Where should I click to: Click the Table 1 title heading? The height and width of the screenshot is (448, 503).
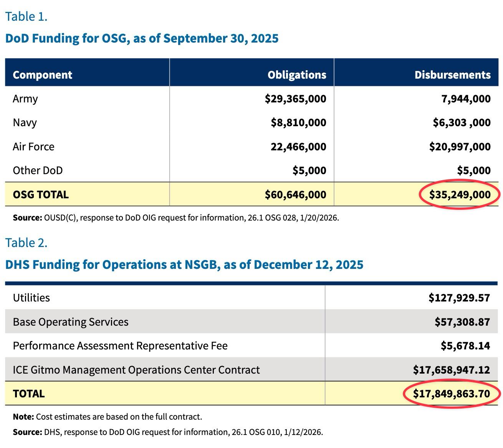[x=142, y=38]
